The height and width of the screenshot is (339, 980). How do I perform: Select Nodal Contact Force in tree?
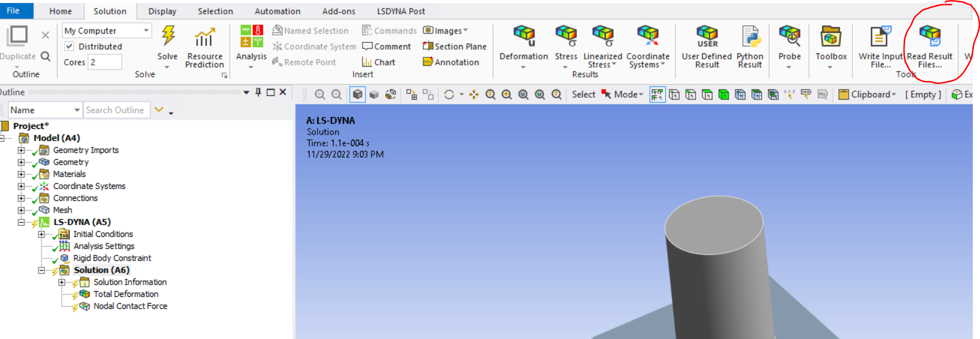(x=130, y=306)
